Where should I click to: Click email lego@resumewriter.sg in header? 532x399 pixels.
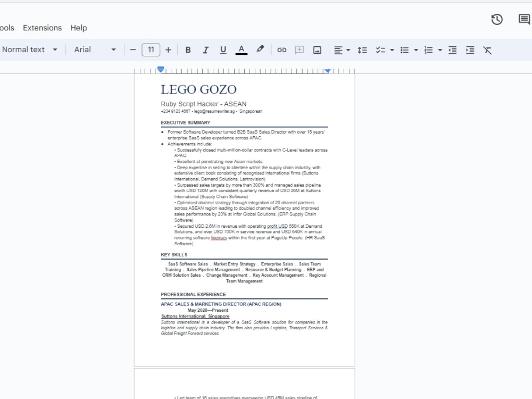pos(214,111)
